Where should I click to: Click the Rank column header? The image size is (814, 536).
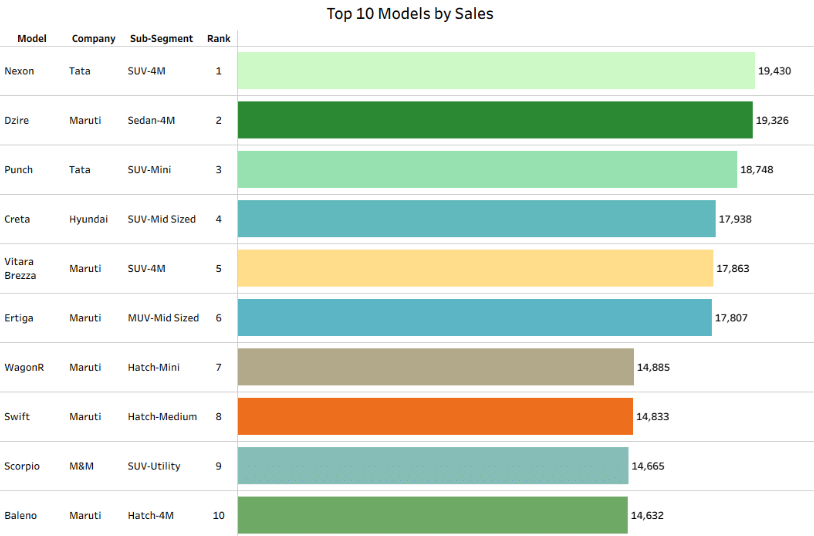click(218, 39)
